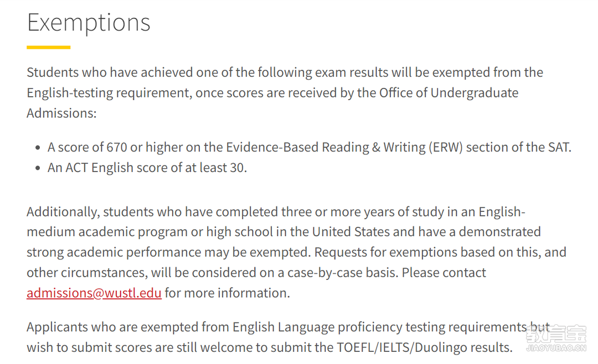The height and width of the screenshot is (364, 598).
Task: Click the Exemptions heading
Action: pos(89,22)
